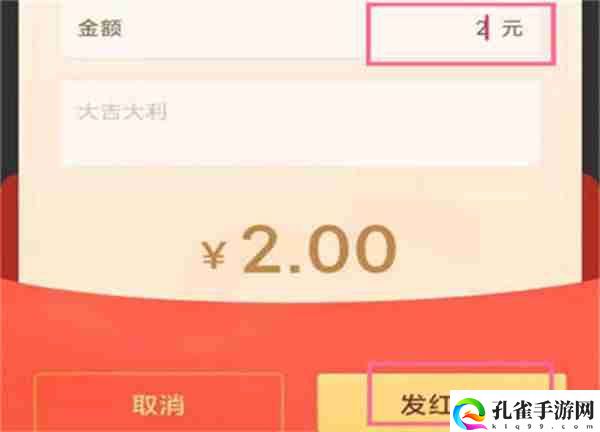Click the 金额 label text

click(x=99, y=28)
